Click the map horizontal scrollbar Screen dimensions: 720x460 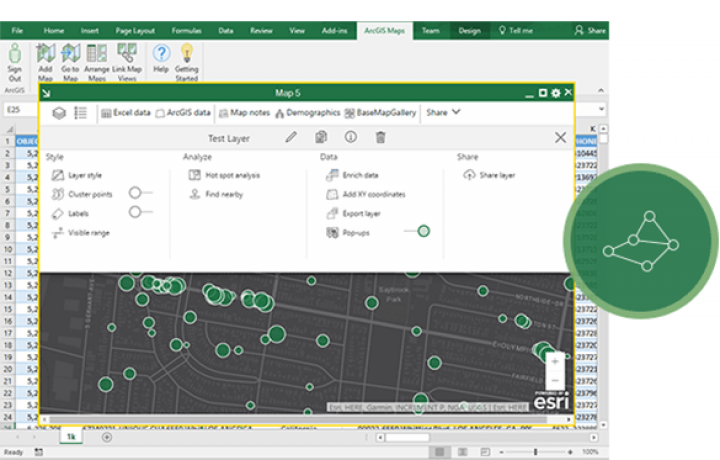(x=299, y=420)
